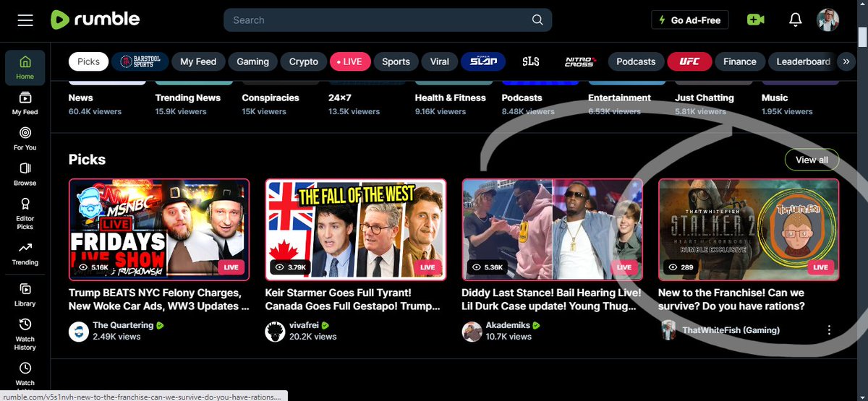The width and height of the screenshot is (868, 401).
Task: Open ThatWhiteFish channel avatar
Action: (x=668, y=329)
